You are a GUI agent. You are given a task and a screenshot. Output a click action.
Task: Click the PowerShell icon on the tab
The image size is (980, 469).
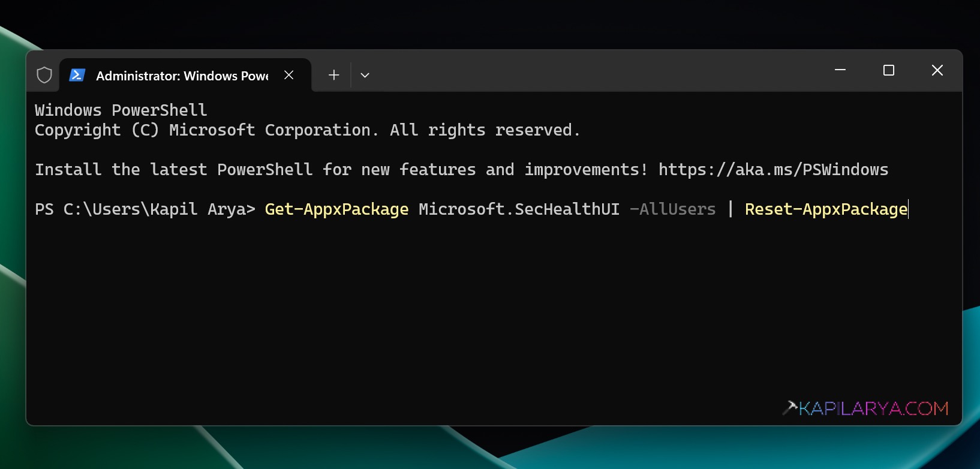77,74
